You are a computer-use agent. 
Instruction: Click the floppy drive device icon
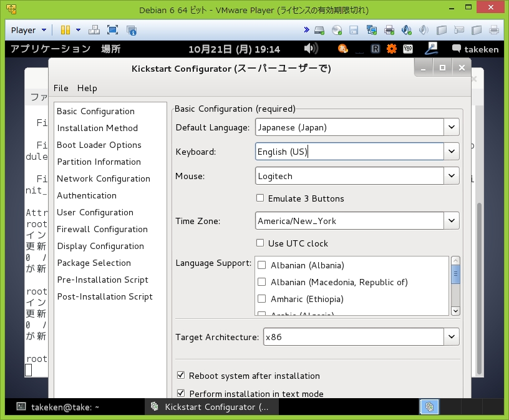[x=354, y=30]
